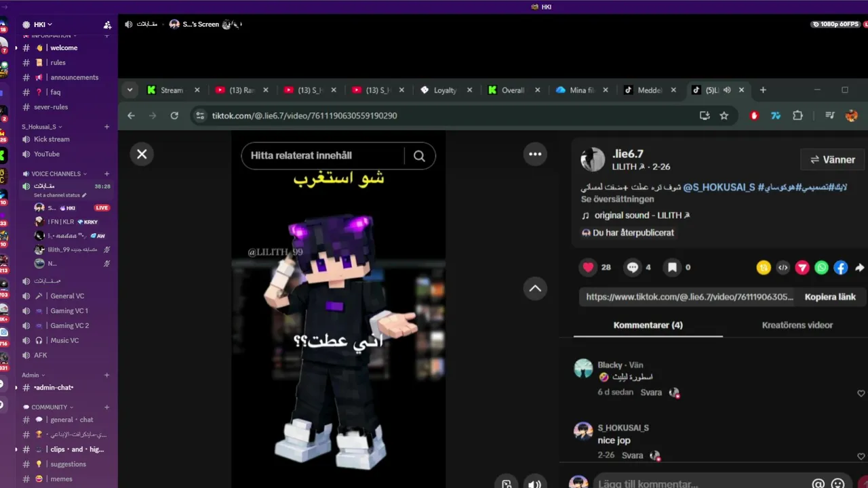Like the video with the heart icon
868x488 pixels.
tap(588, 267)
